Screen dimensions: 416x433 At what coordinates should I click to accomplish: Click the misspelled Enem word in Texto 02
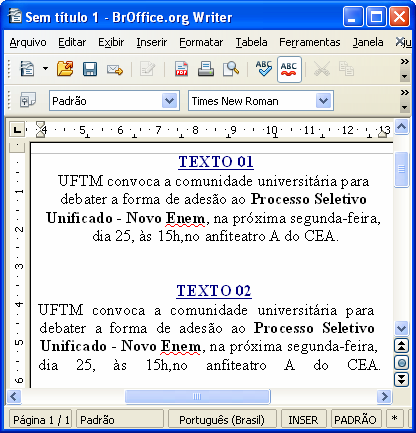tap(181, 346)
